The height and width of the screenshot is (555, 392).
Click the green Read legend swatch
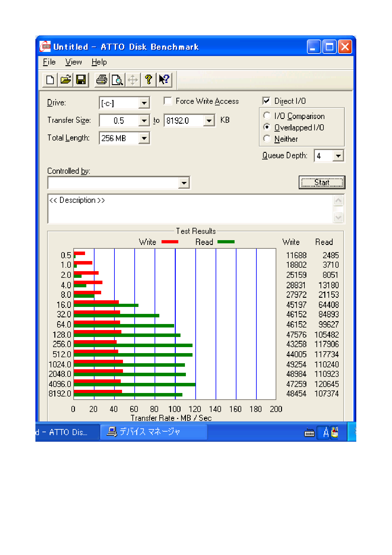click(x=226, y=242)
